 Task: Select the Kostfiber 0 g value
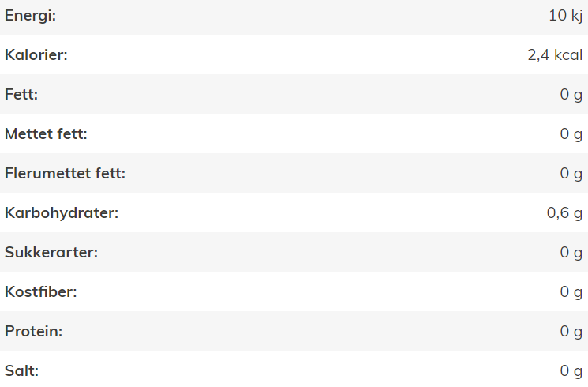click(x=571, y=292)
